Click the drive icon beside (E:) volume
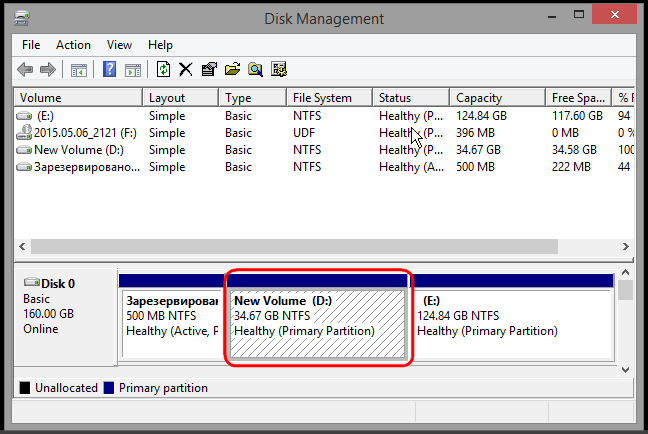Screen dimensions: 648x434 pos(24,116)
